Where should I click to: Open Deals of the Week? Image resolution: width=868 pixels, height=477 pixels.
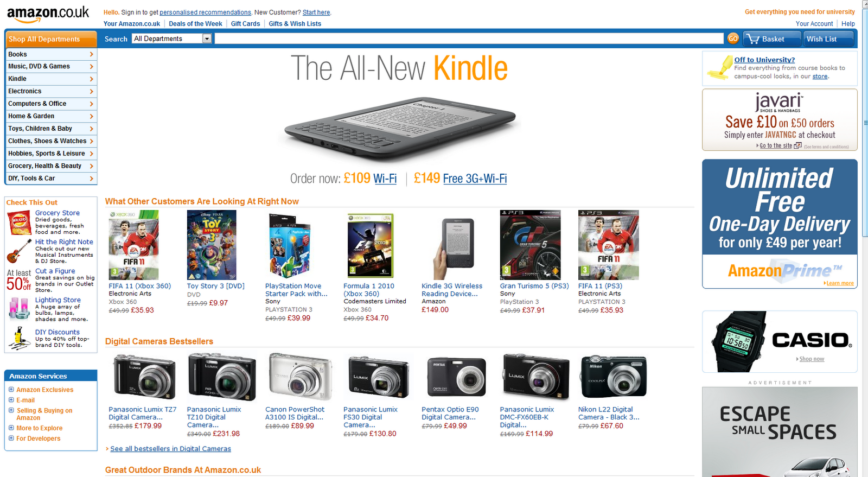[195, 24]
